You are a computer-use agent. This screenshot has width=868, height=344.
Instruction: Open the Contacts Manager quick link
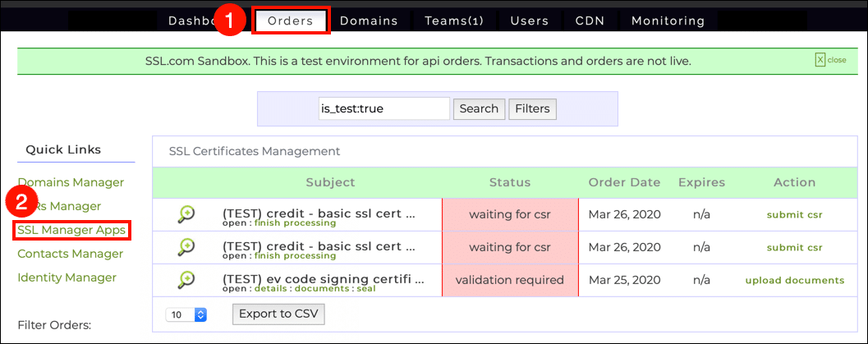tap(71, 254)
